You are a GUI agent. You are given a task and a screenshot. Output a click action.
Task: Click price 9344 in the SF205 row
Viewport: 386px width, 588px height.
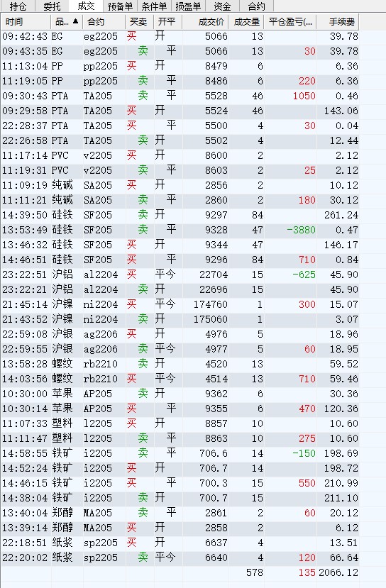tap(216, 245)
